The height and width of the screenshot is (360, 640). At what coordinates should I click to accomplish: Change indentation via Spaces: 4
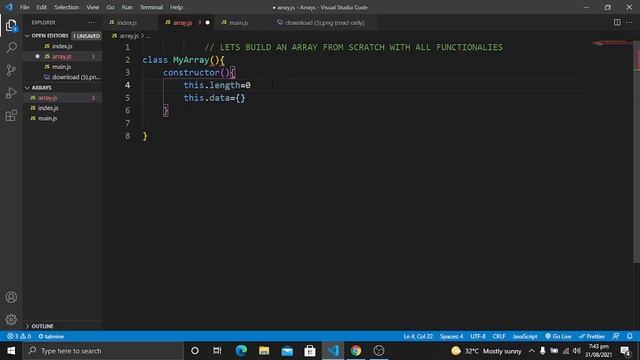click(451, 336)
